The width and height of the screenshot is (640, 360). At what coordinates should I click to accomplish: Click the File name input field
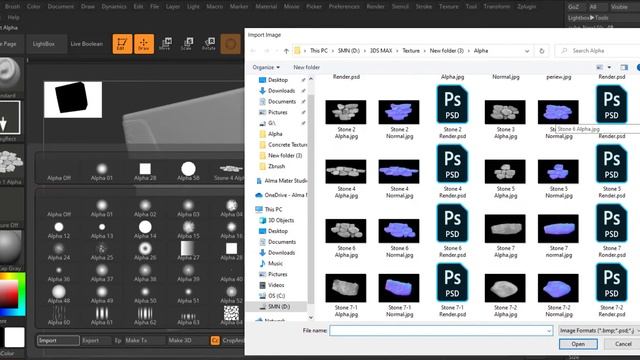tap(441, 331)
